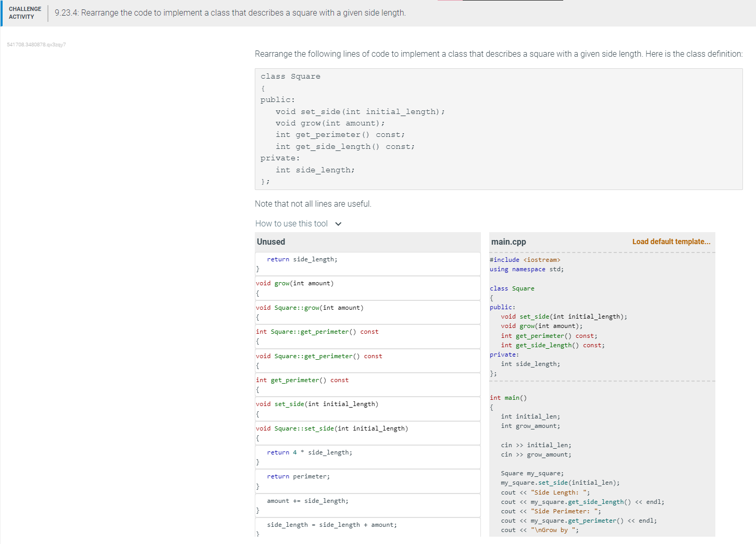Expand the 'How to use this tool' chevron
756x544 pixels.
coord(339,224)
